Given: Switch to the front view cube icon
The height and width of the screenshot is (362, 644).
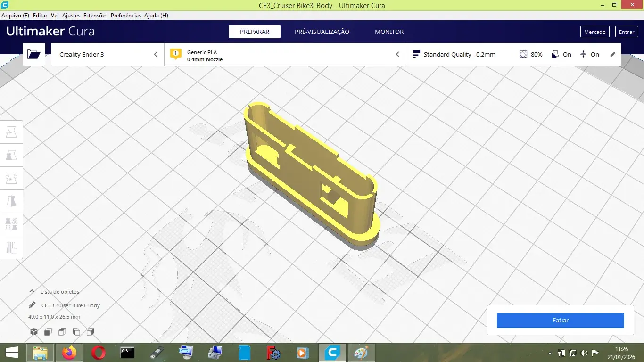Looking at the screenshot, I should [x=48, y=332].
